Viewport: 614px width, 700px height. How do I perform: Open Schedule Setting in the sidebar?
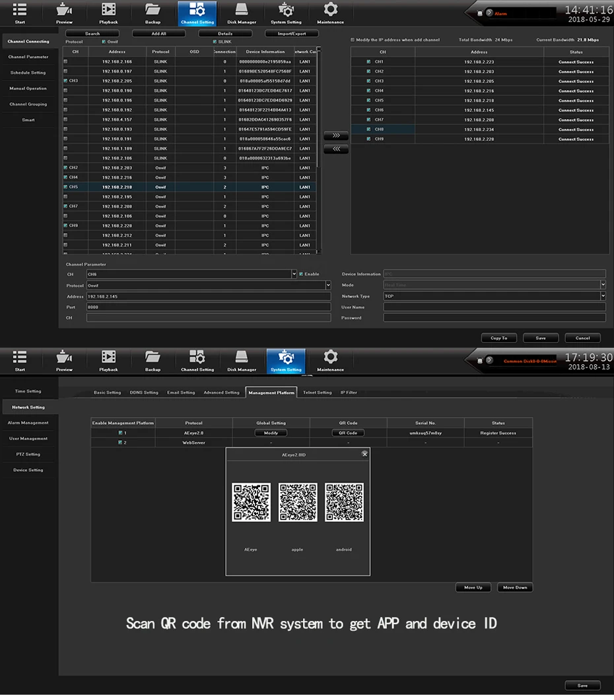pyautogui.click(x=28, y=73)
